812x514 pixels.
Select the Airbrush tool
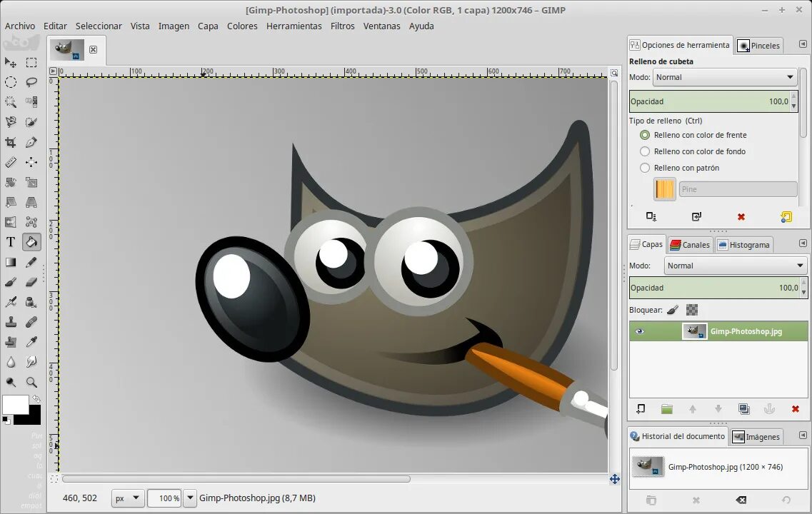tap(11, 302)
